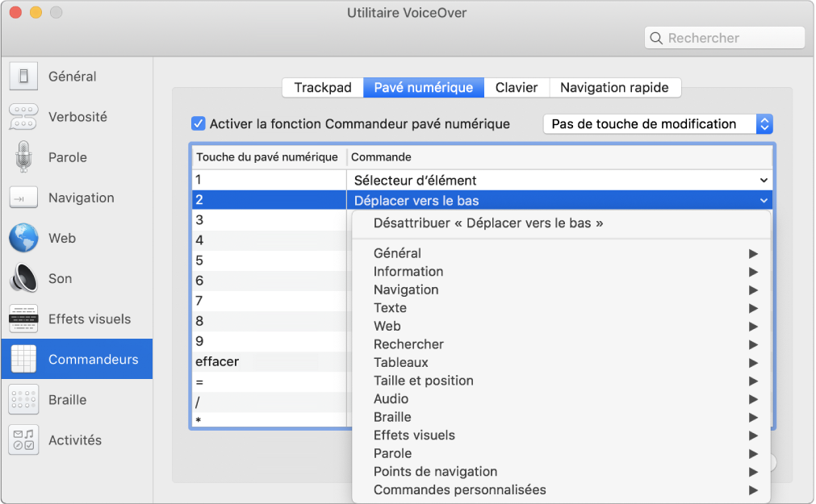The height and width of the screenshot is (504, 816).
Task: Open the Web globe icon
Action: (x=23, y=238)
